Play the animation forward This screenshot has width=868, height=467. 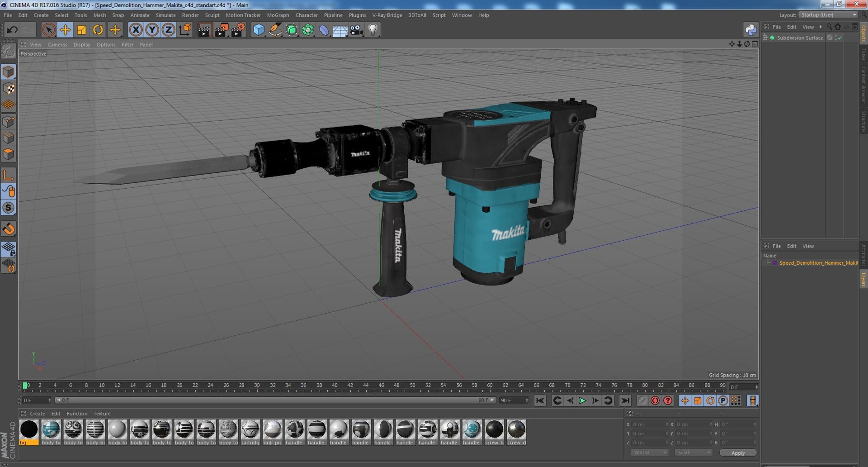coord(582,400)
